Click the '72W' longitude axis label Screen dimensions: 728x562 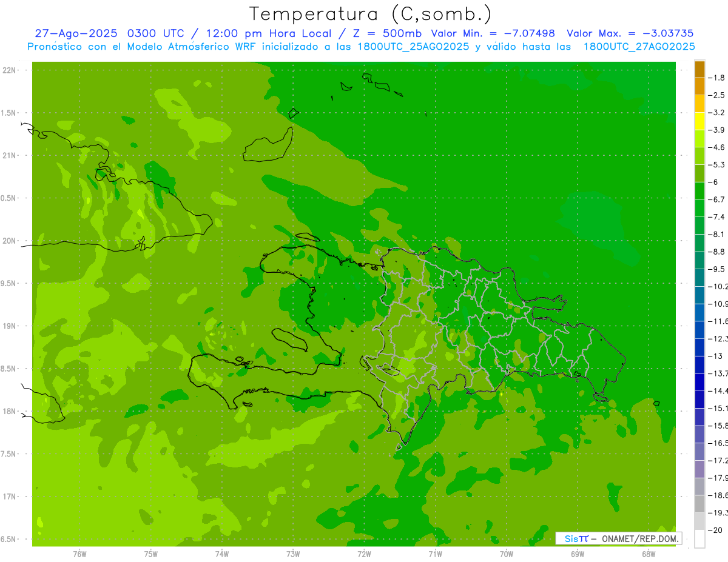click(x=364, y=554)
